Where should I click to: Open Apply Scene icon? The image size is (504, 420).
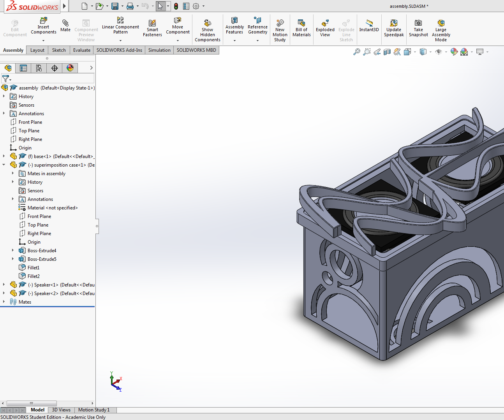464,52
